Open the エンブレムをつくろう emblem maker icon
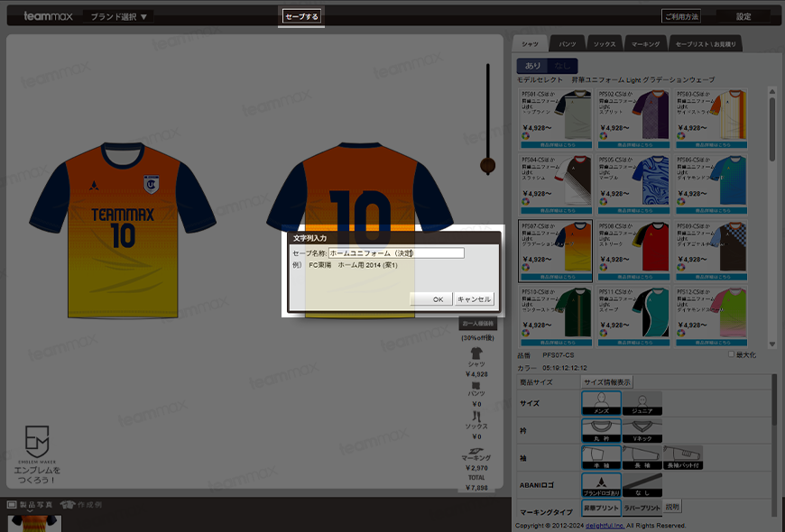This screenshot has width=785, height=532. [37, 454]
